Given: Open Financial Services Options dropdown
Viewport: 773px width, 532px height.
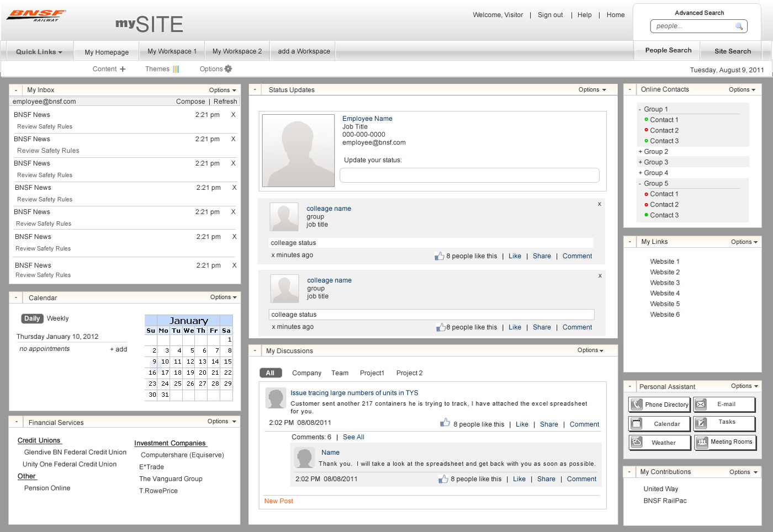Looking at the screenshot, I should point(222,421).
